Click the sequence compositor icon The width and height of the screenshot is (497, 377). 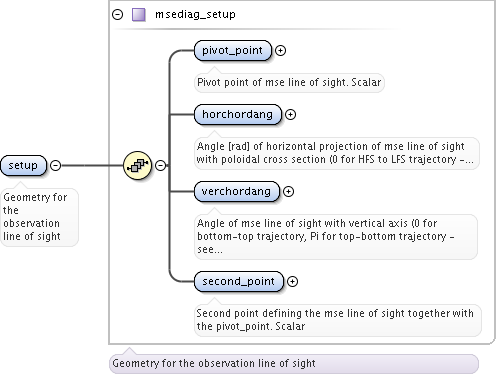point(138,165)
